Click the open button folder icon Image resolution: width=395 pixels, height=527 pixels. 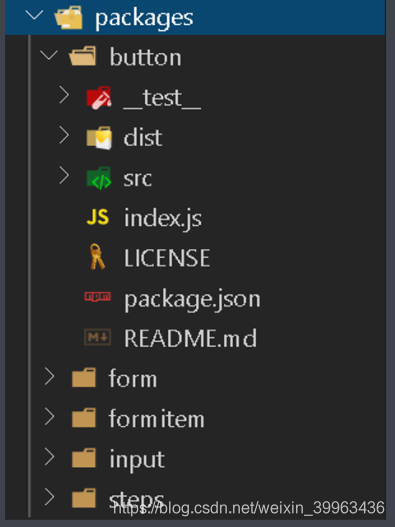click(82, 56)
